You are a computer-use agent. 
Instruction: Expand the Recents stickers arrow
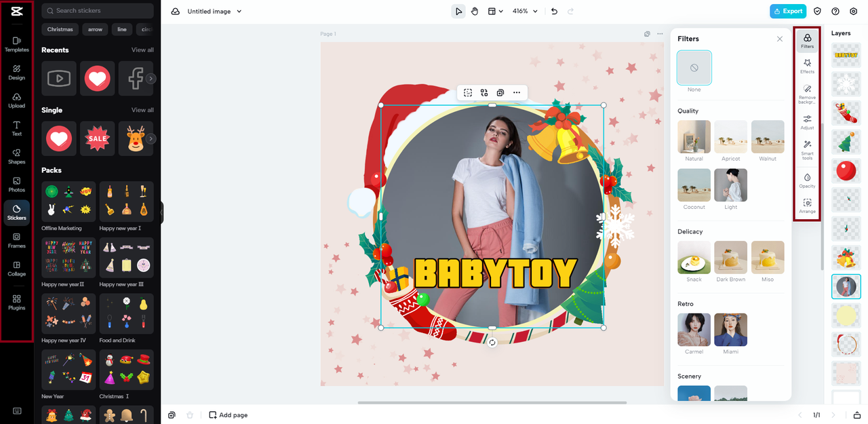pyautogui.click(x=151, y=79)
